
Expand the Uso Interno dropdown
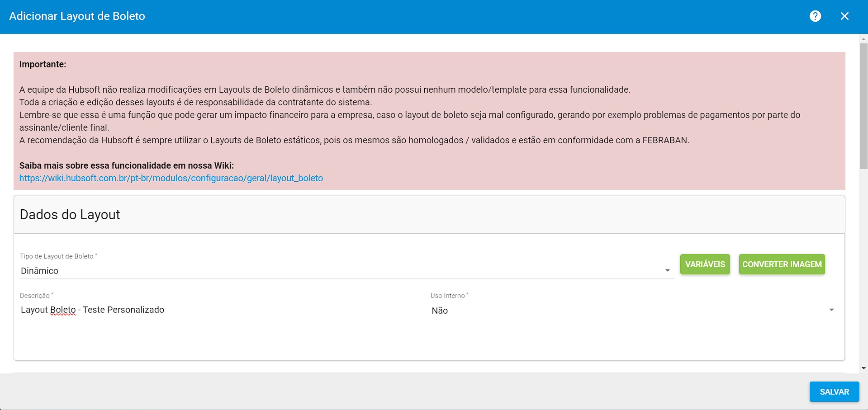coord(634,311)
